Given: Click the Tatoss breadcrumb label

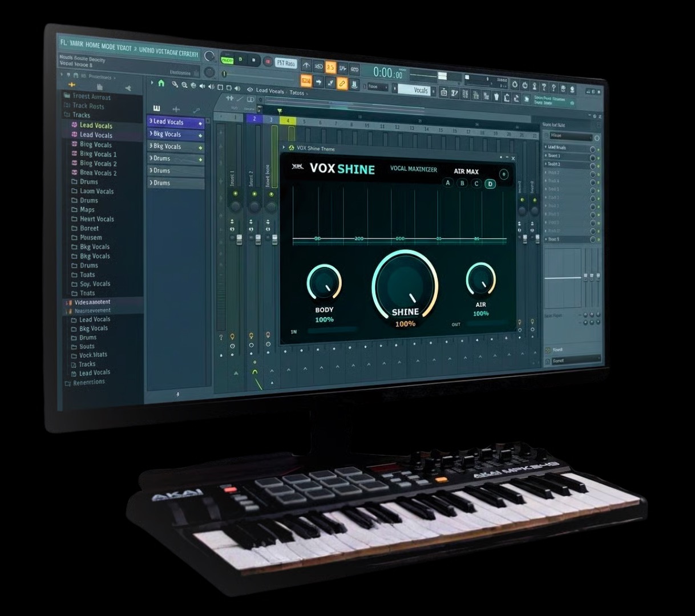Looking at the screenshot, I should (x=297, y=92).
